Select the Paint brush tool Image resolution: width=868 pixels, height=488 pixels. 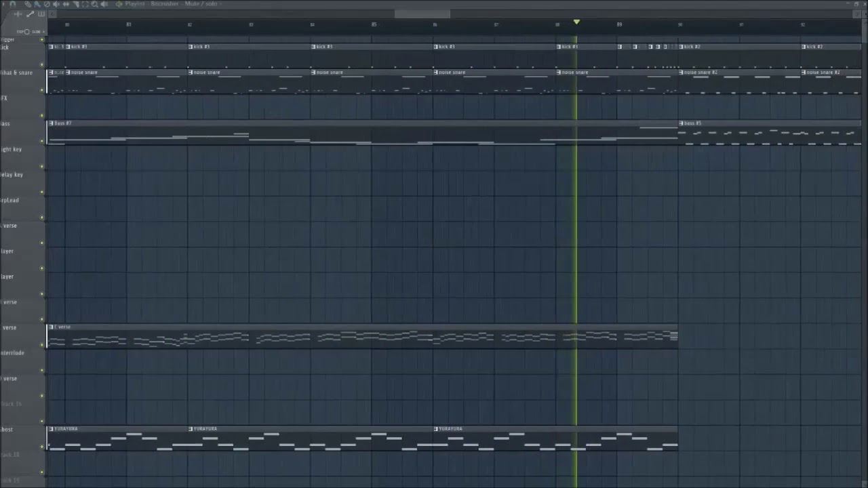click(x=37, y=4)
